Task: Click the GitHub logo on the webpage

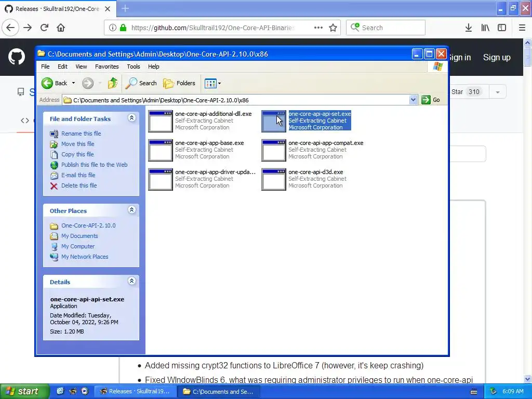Action: [17, 57]
